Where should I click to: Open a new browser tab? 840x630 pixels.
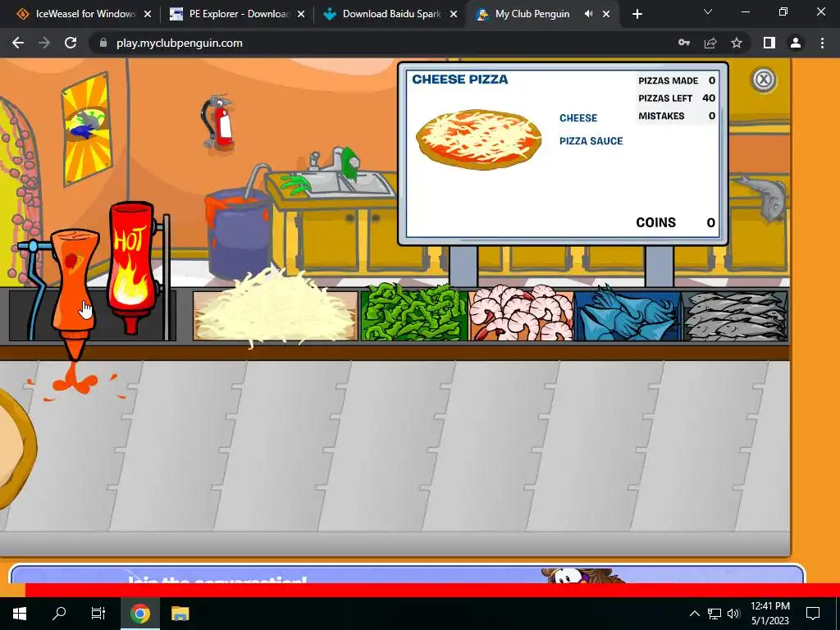coord(637,14)
